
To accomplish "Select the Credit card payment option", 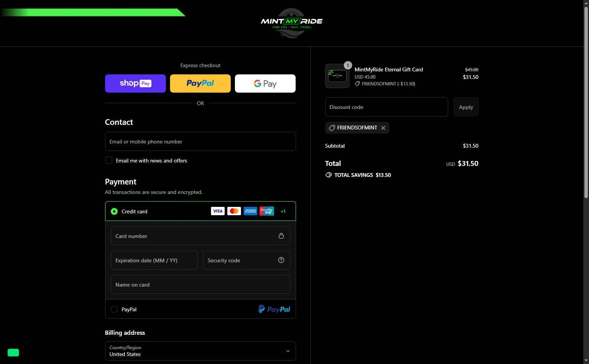I will (x=114, y=211).
